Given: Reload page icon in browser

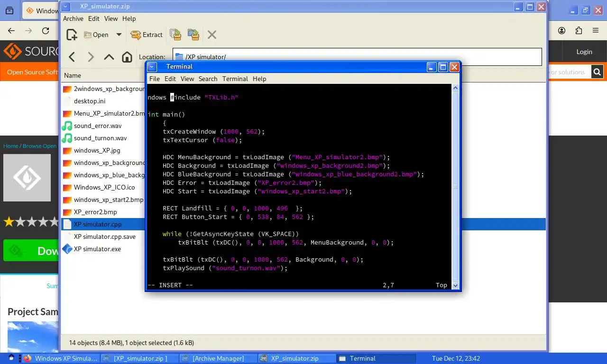Looking at the screenshot, I should [46, 31].
